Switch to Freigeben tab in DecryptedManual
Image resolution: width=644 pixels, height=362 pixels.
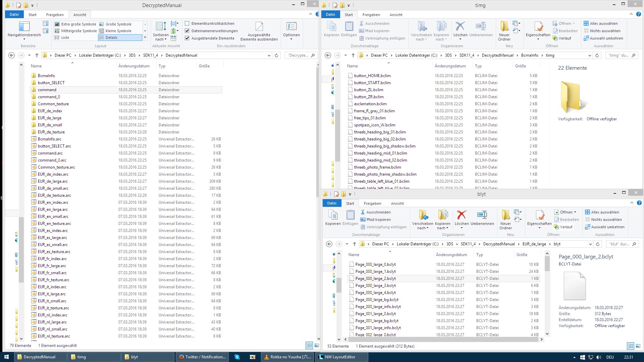55,15
